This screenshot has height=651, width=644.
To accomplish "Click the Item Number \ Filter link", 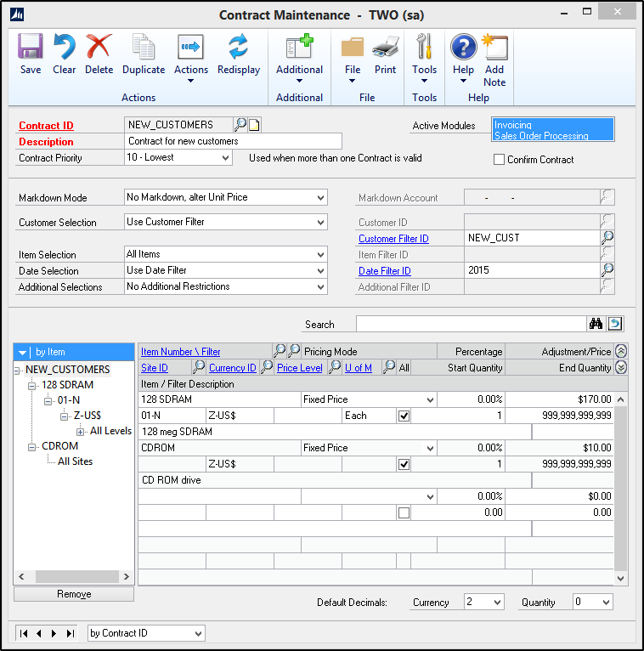I will pyautogui.click(x=180, y=352).
